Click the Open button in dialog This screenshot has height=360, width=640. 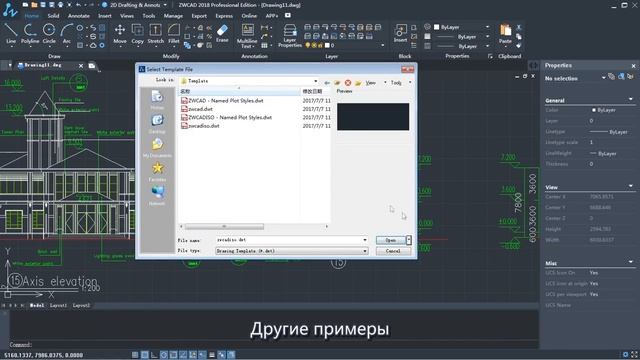[391, 240]
